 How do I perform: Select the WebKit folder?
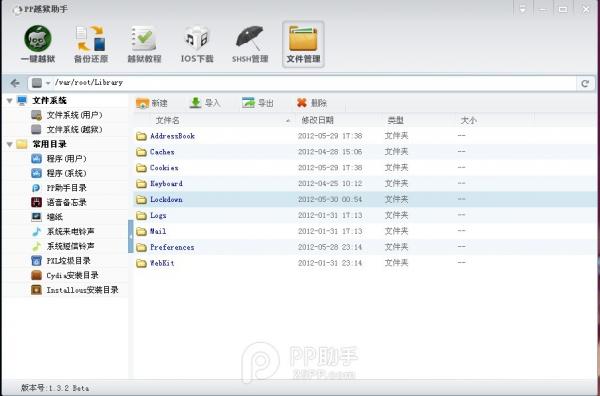click(162, 263)
